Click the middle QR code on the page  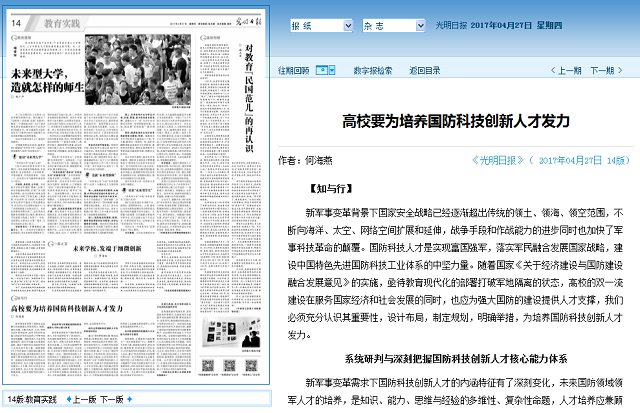[x=229, y=365]
